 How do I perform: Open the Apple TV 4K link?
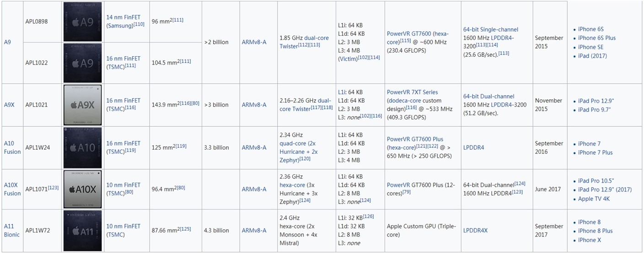click(x=594, y=199)
